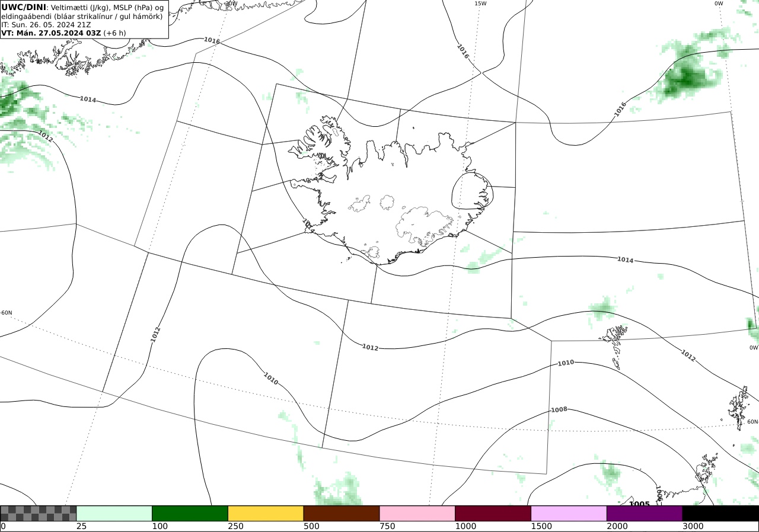Viewport: 759px width, 532px height.
Task: Click the legend value 1000
Action: (x=465, y=527)
